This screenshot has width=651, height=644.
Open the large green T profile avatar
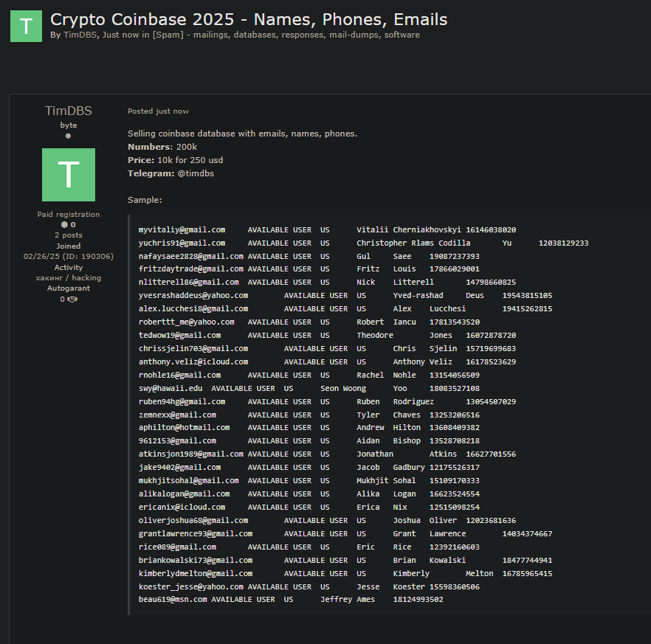68,175
